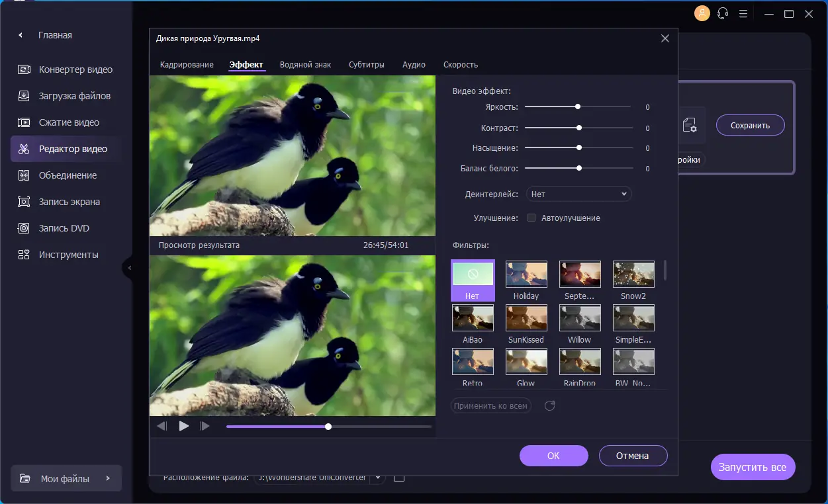Click the Баланс белого slider handle
Screen dimensions: 828x504
(579, 168)
